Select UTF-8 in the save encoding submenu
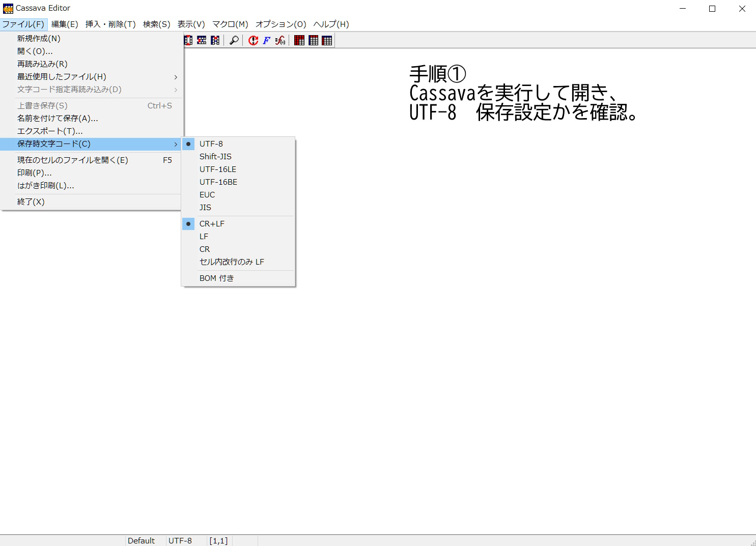The image size is (756, 546). (x=238, y=144)
